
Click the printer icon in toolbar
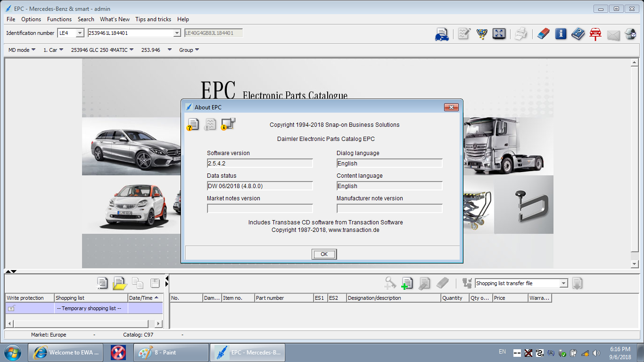pyautogui.click(x=520, y=34)
